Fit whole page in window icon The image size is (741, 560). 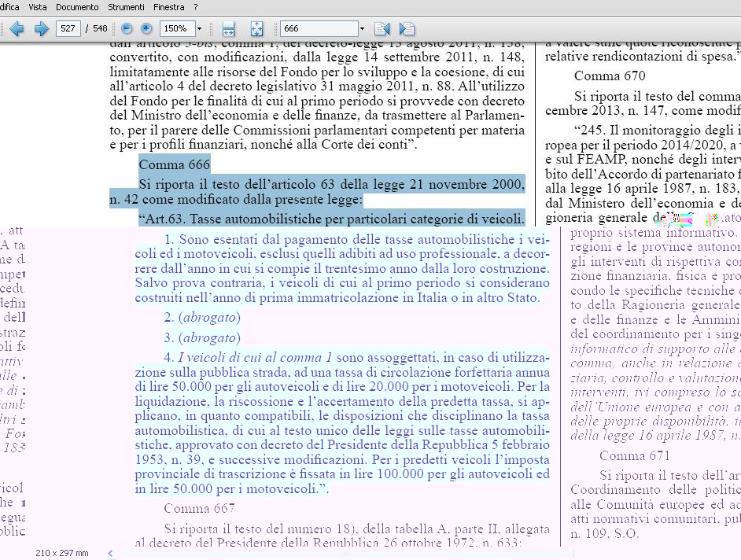pyautogui.click(x=256, y=29)
